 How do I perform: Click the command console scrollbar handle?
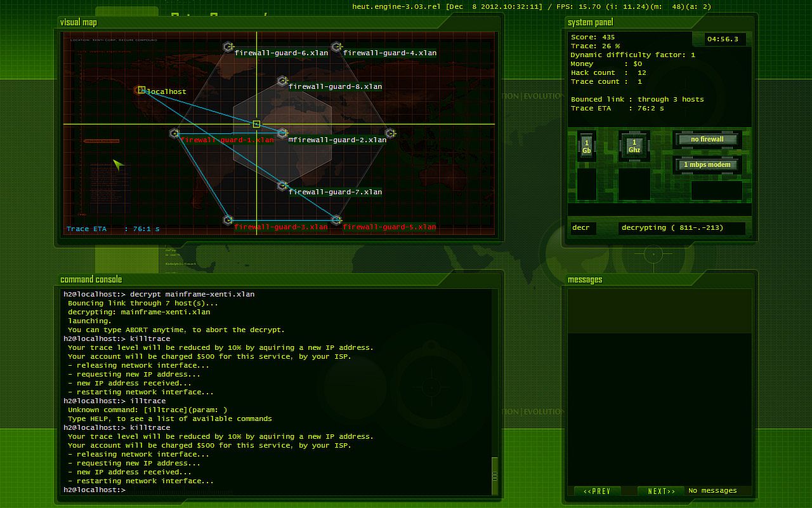495,475
